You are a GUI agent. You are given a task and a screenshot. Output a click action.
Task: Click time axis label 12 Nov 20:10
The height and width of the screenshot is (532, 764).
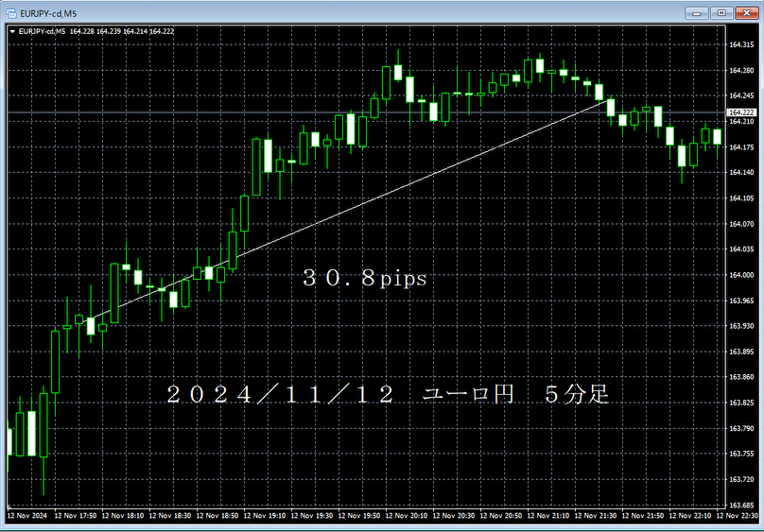pyautogui.click(x=407, y=515)
